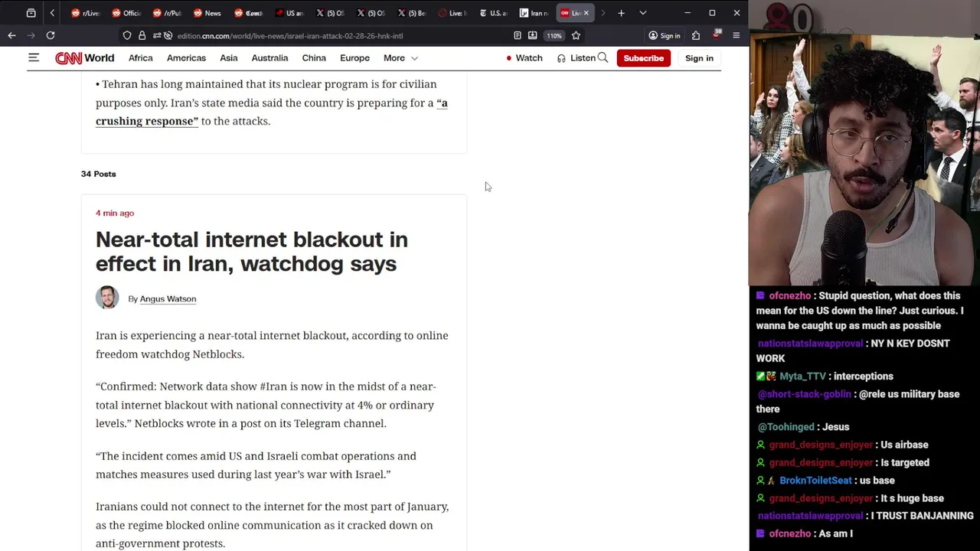Click chat username @Toohinged

coord(786,426)
